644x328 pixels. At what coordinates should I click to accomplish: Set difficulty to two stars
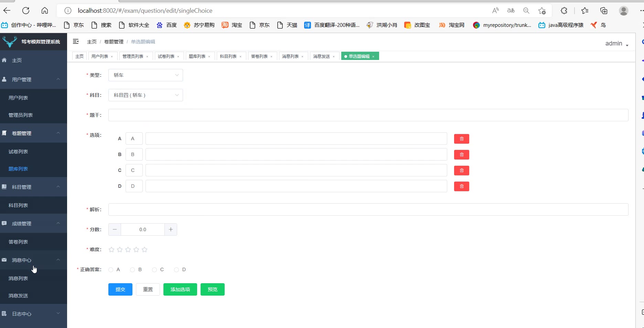point(120,249)
